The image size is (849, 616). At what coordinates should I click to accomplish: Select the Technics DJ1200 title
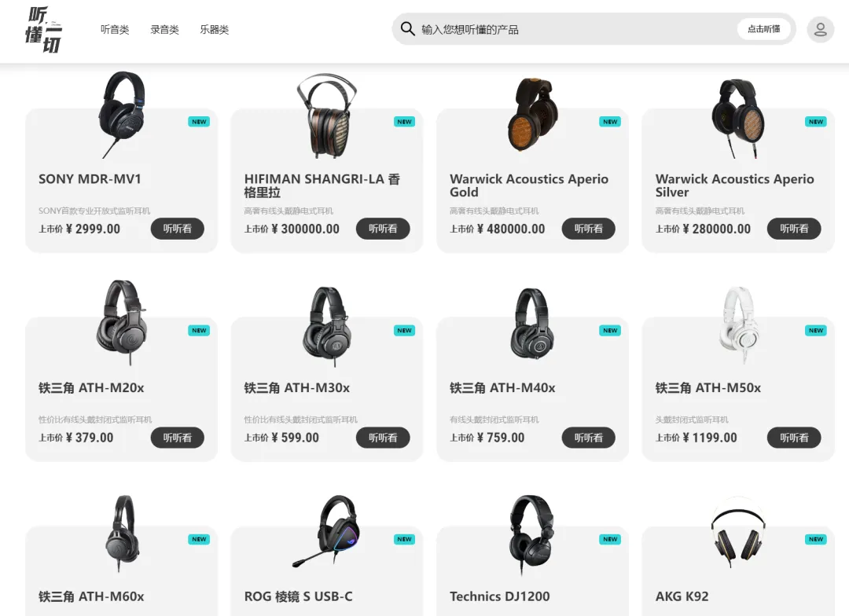pos(500,596)
